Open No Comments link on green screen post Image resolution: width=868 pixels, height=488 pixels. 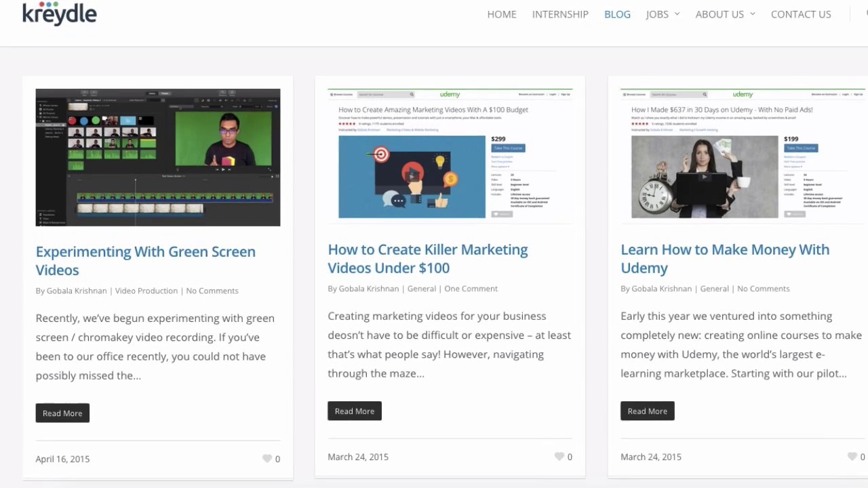[x=212, y=291]
